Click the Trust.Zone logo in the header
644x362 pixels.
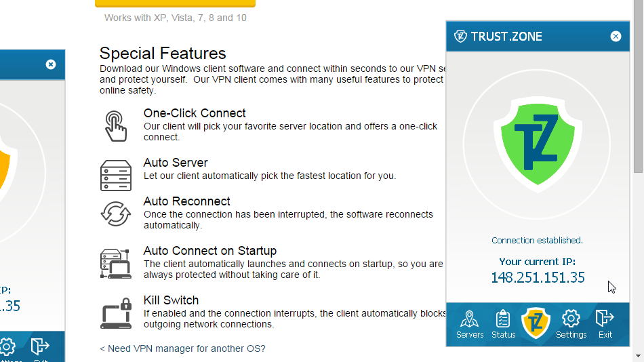(x=461, y=37)
